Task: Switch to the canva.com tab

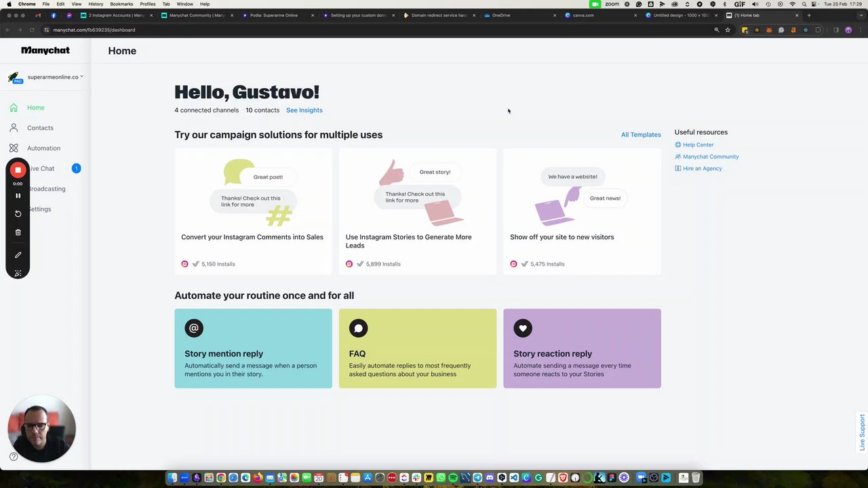Action: (599, 15)
